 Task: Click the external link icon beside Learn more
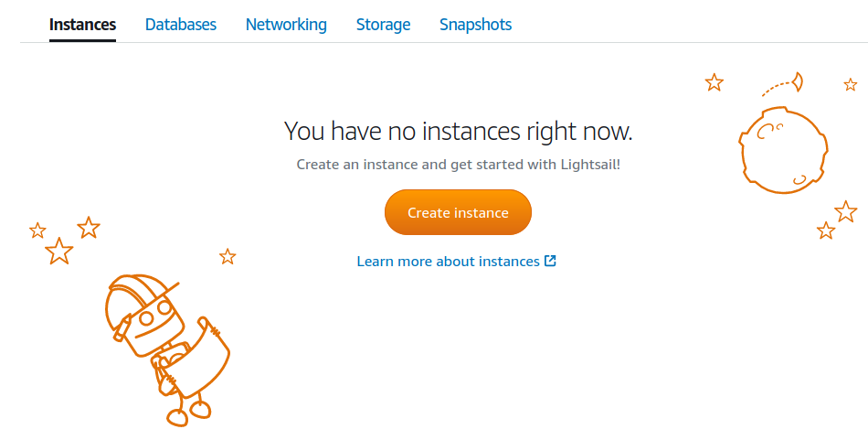(x=550, y=261)
